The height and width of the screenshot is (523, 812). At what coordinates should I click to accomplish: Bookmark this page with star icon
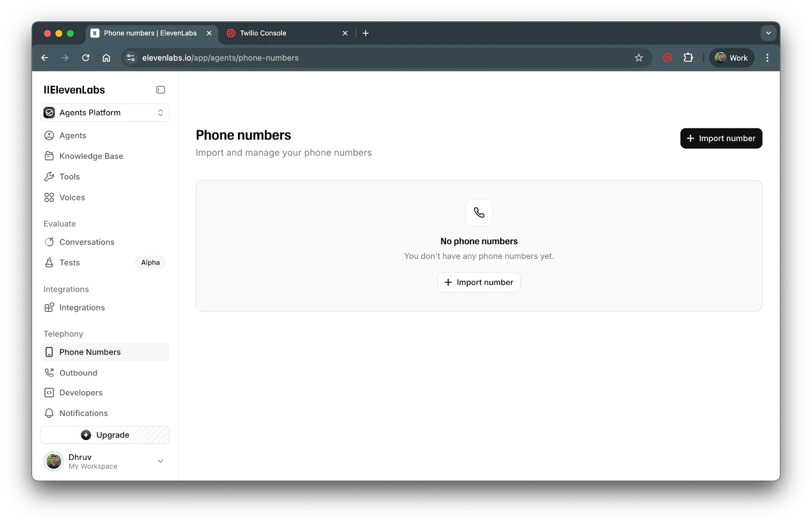[x=638, y=58]
